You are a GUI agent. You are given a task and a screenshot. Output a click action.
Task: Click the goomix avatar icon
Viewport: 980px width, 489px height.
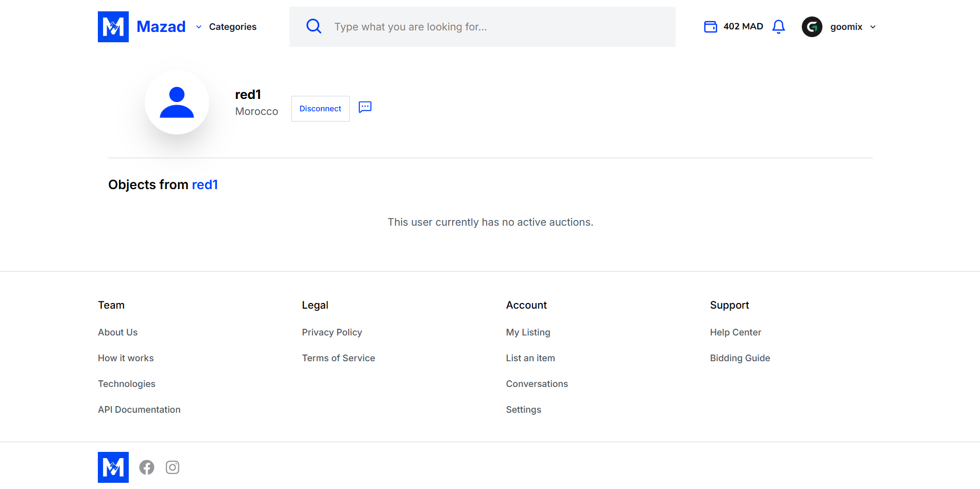812,27
